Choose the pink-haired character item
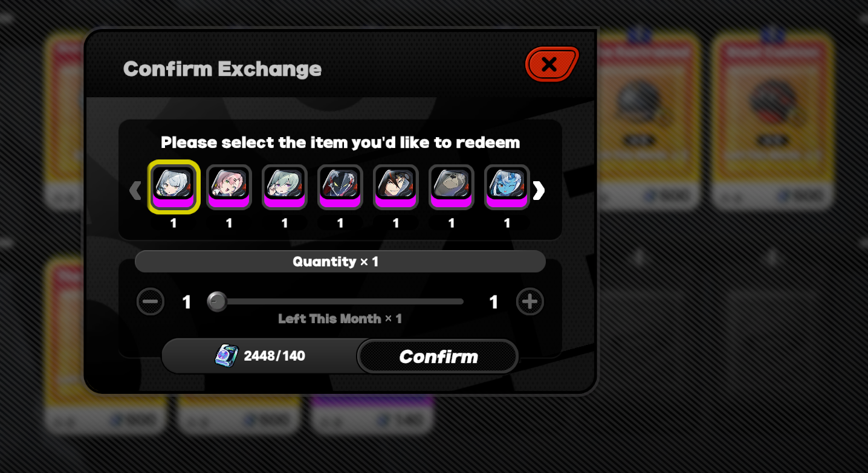The width and height of the screenshot is (868, 473). click(229, 187)
